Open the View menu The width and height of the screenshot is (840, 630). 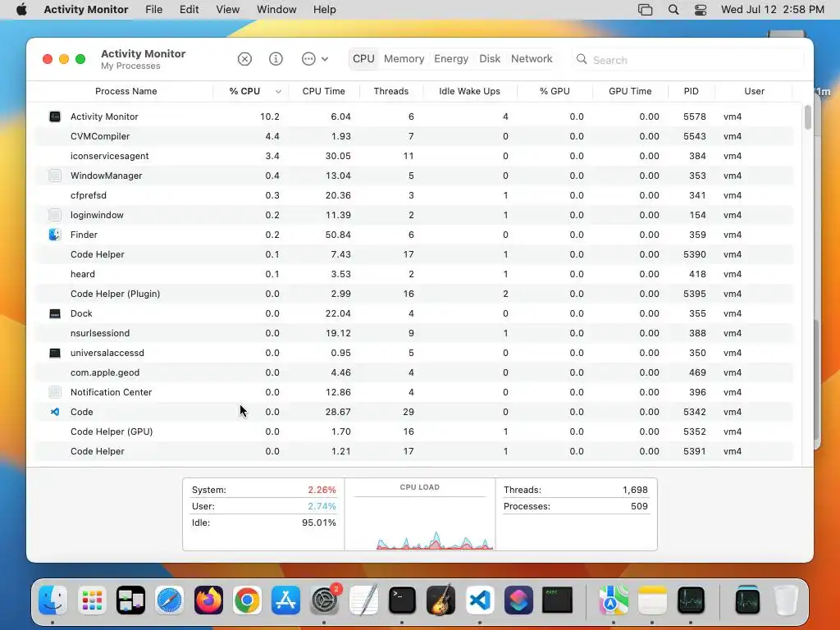click(x=228, y=10)
